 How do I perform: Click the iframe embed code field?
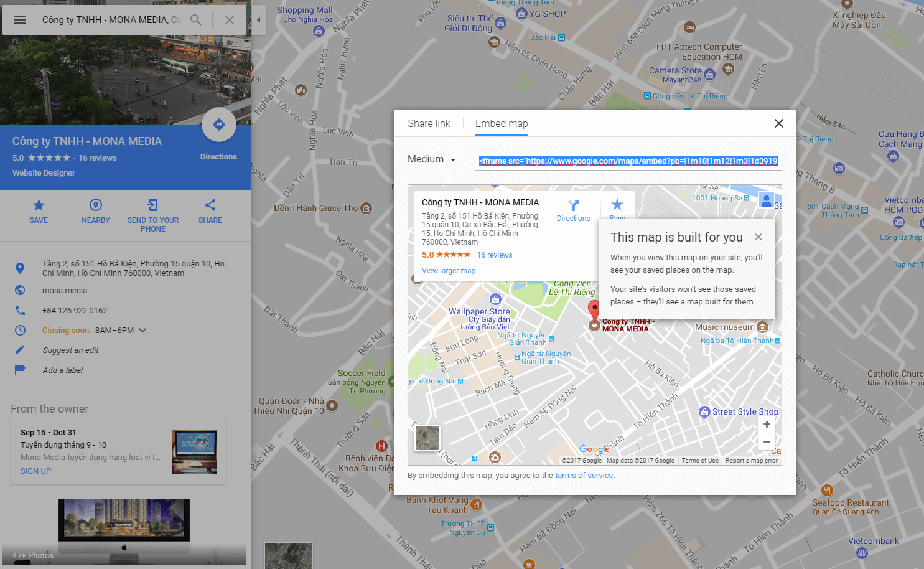pyautogui.click(x=628, y=161)
